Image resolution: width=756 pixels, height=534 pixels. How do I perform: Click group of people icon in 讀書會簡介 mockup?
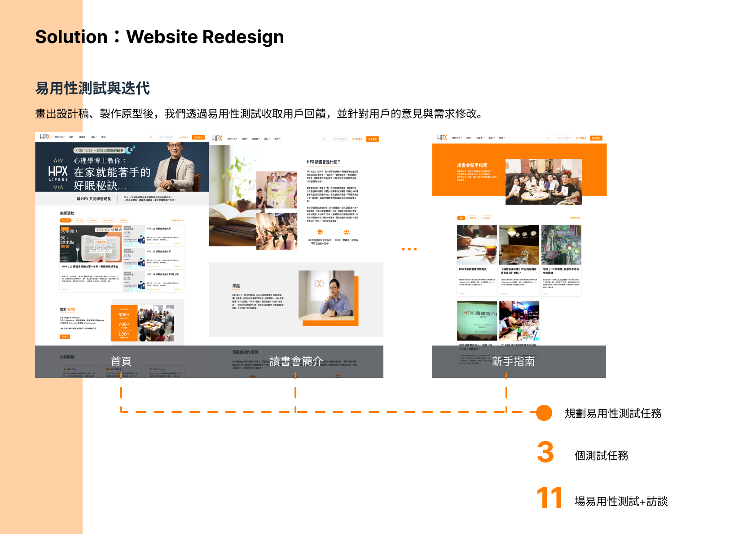[347, 232]
